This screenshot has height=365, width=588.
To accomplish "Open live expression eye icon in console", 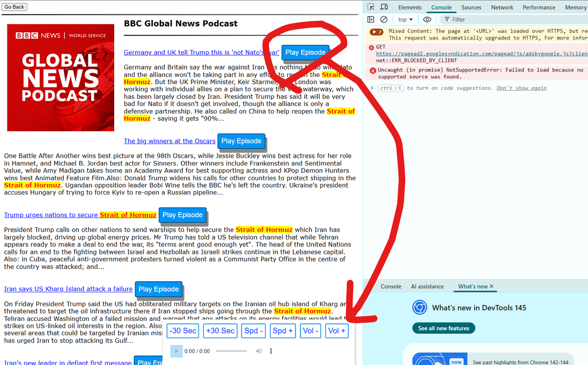I will (427, 20).
